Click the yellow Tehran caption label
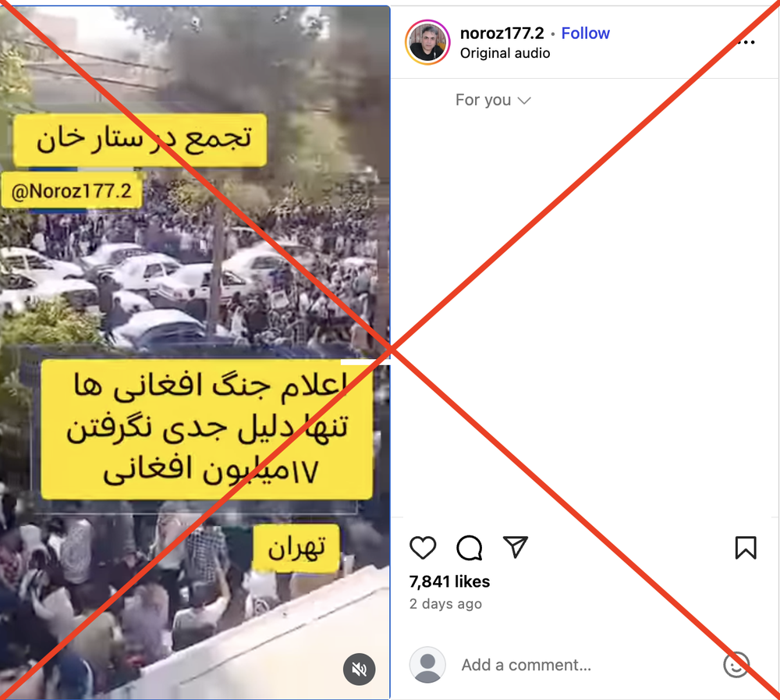Screen dimensions: 780x700 coord(296,548)
